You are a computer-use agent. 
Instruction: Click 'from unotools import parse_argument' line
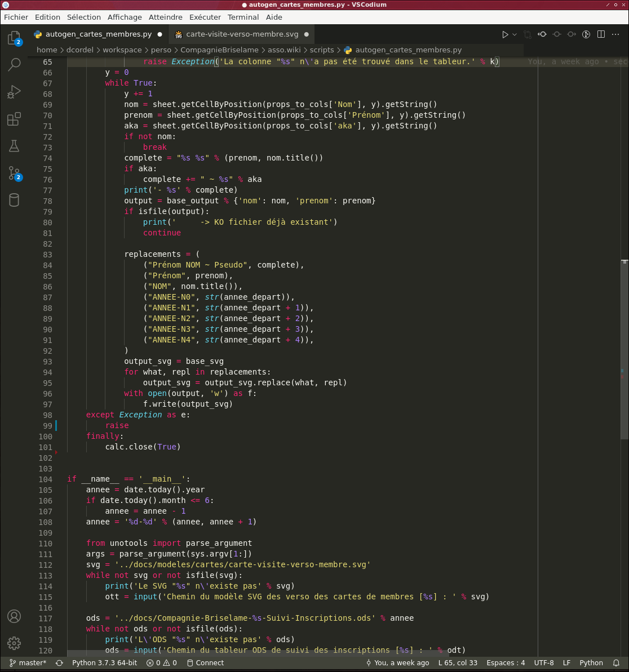pos(169,544)
